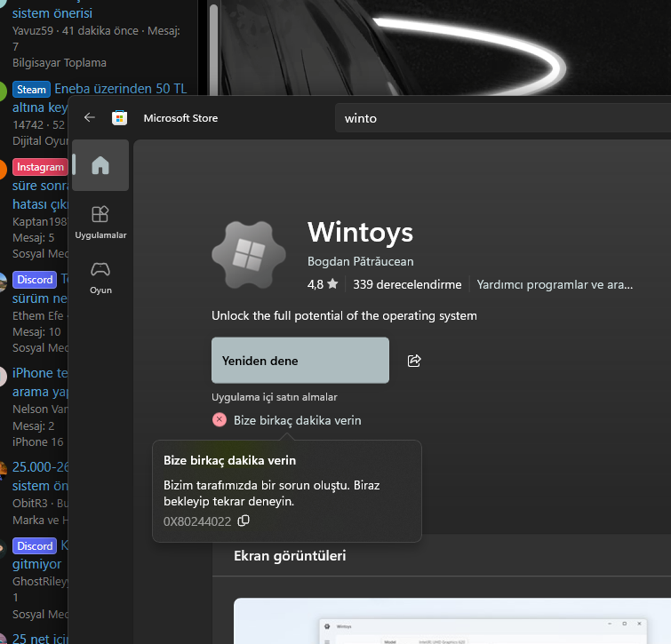Screen dimensions: 671x644
Task: Click 'Uygulama içi satın almalar' text
Action: [275, 397]
